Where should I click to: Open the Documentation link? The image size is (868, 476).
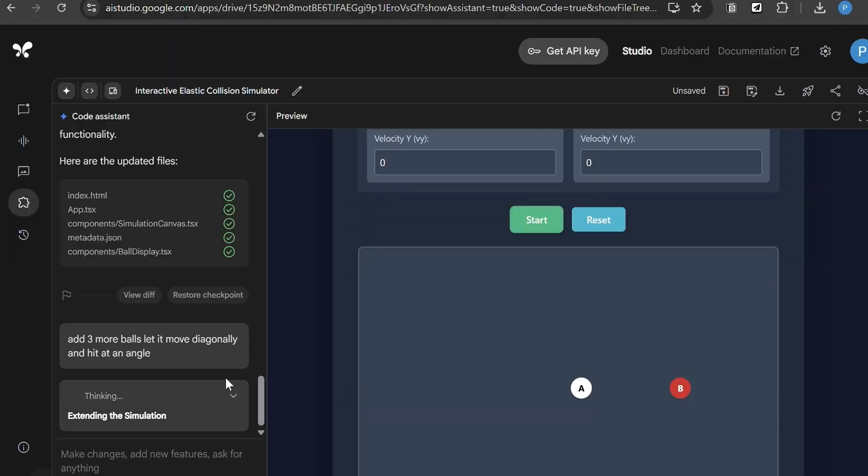click(x=752, y=51)
